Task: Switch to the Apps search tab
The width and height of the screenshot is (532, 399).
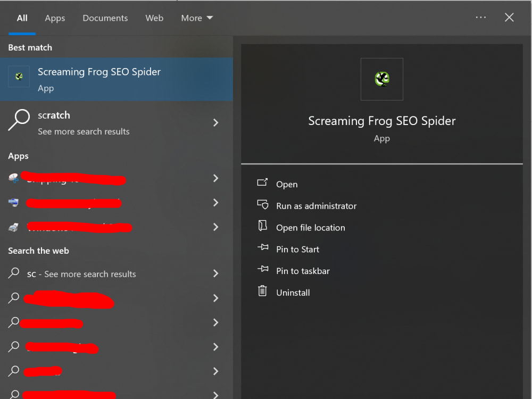Action: pyautogui.click(x=55, y=18)
